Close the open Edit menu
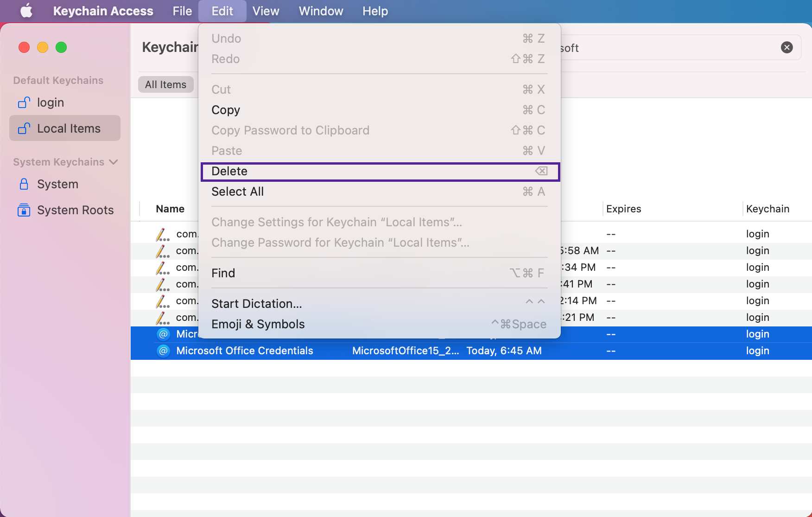The width and height of the screenshot is (812, 517). point(222,11)
